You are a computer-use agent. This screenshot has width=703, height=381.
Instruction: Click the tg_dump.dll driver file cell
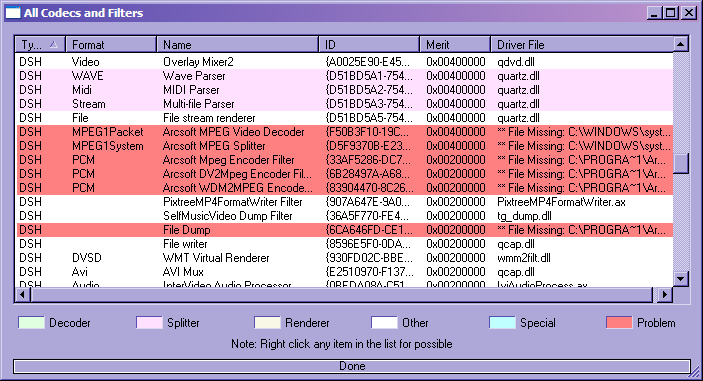pos(524,216)
